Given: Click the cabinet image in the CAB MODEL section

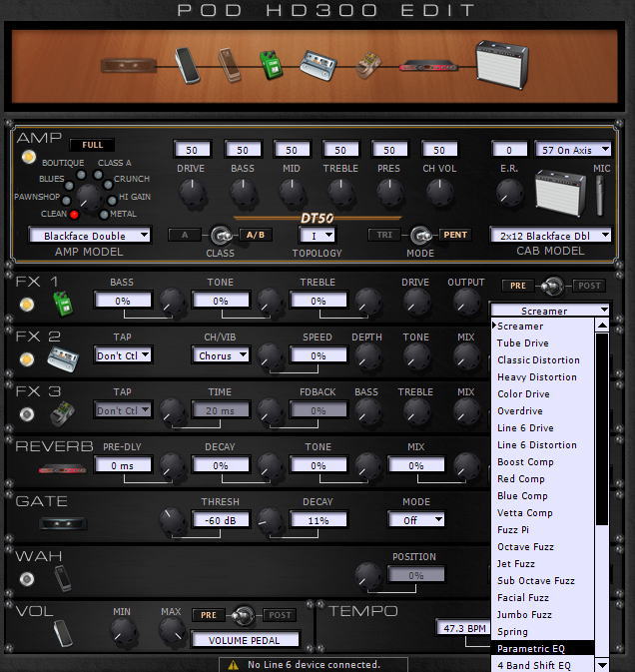Looking at the screenshot, I should point(560,193).
